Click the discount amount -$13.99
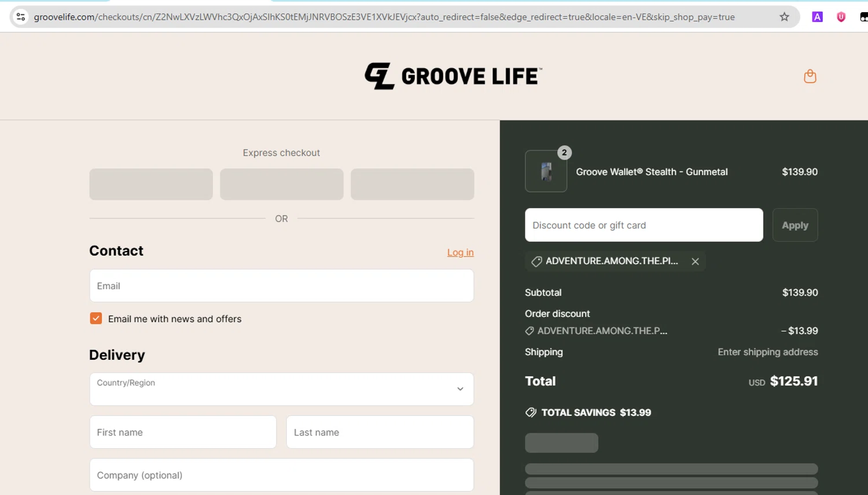 pos(799,331)
